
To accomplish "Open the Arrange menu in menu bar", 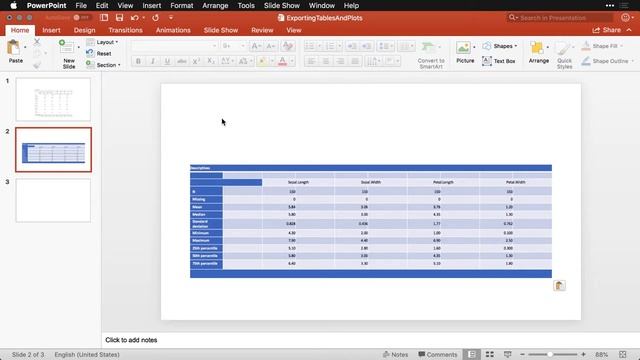I will pos(215,6).
